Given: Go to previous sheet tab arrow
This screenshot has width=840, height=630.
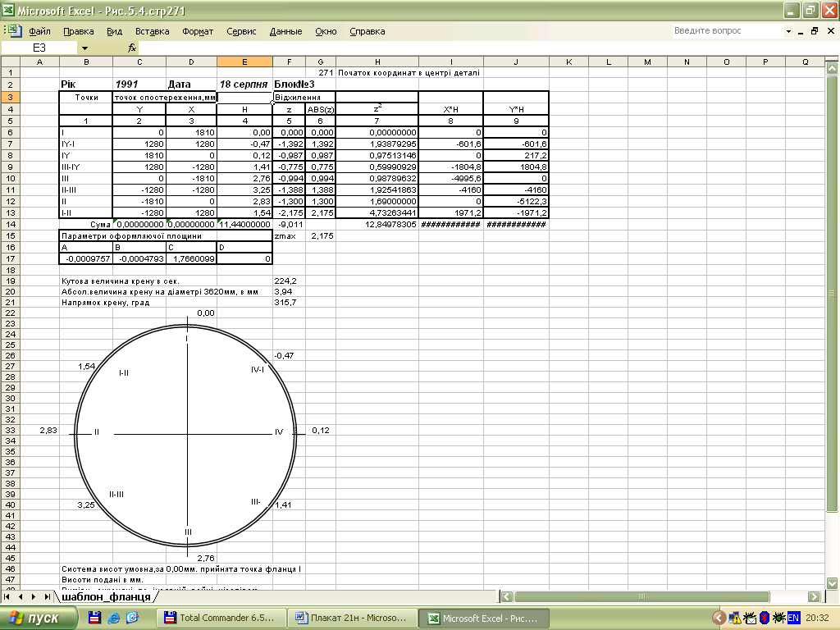Looking at the screenshot, I should point(21,596).
